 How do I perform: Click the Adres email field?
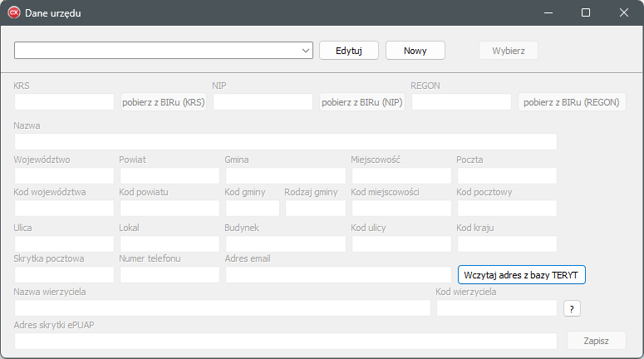(338, 275)
